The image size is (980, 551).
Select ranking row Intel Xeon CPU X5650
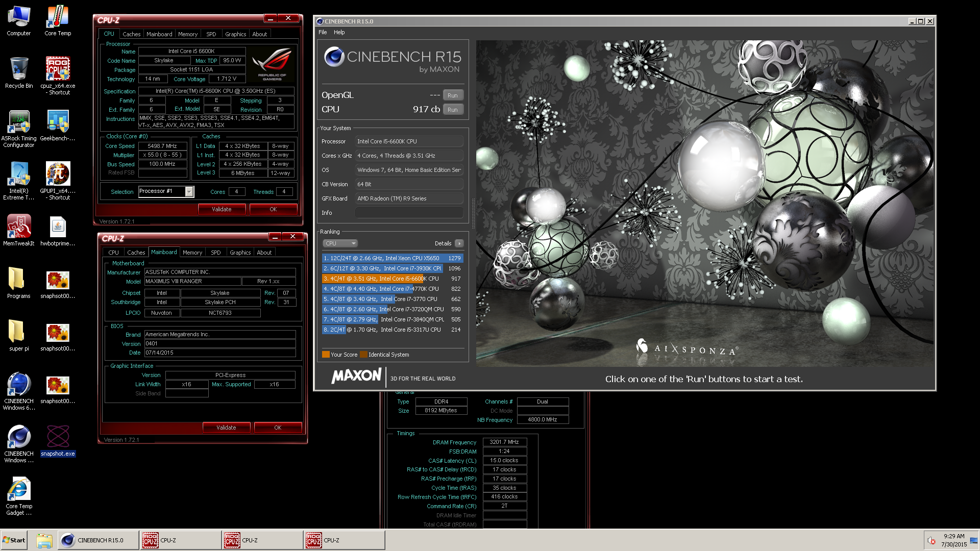click(393, 258)
